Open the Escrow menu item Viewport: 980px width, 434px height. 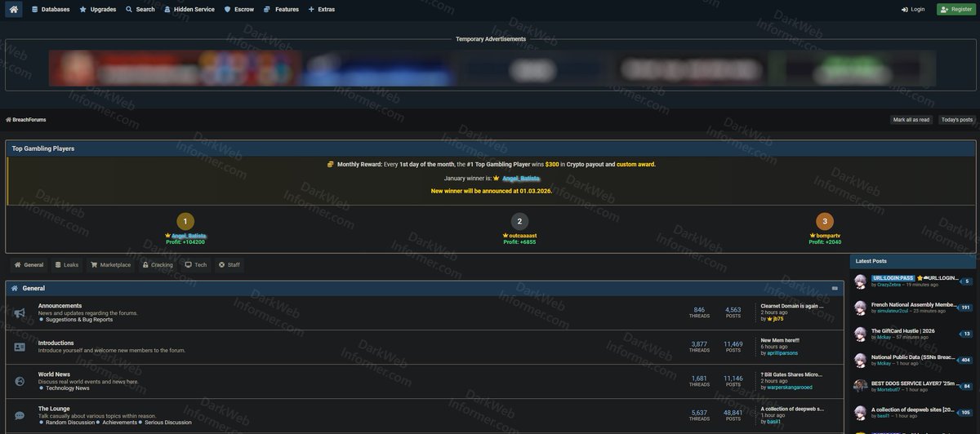coord(238,9)
